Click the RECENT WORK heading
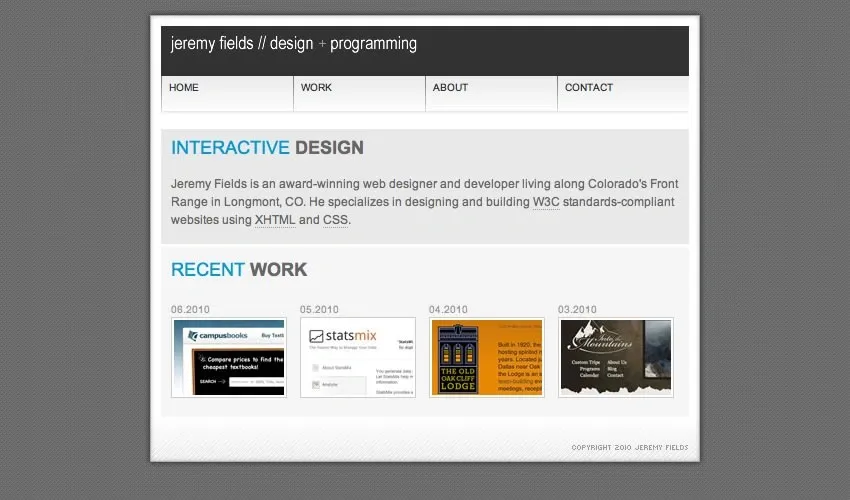 [x=239, y=269]
